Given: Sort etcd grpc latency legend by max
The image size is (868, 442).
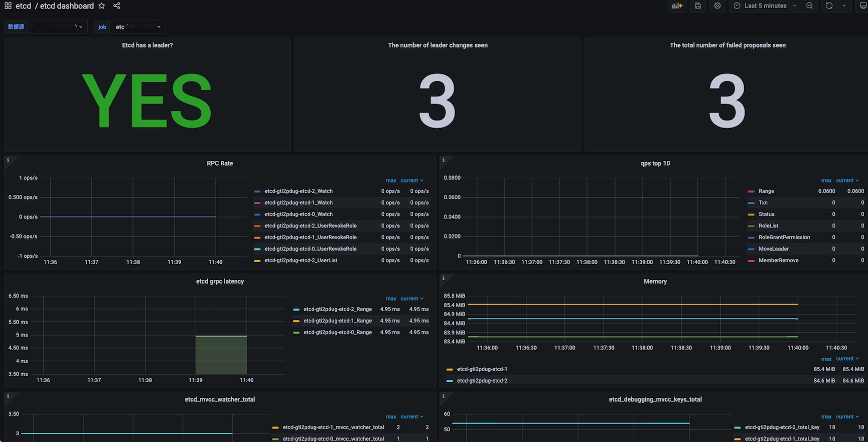Looking at the screenshot, I should [391, 299].
